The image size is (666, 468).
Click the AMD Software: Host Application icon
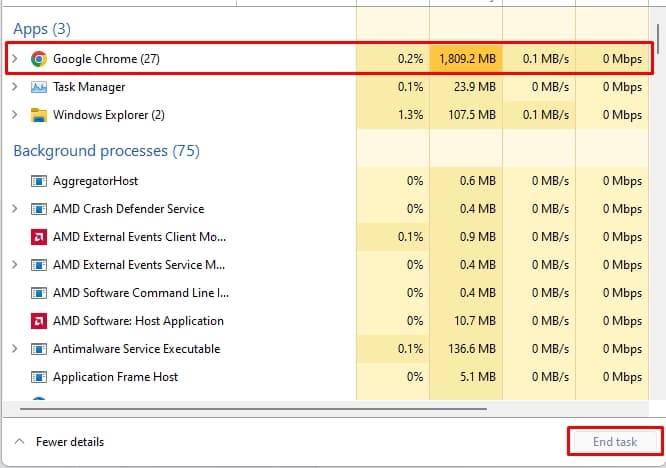click(39, 321)
